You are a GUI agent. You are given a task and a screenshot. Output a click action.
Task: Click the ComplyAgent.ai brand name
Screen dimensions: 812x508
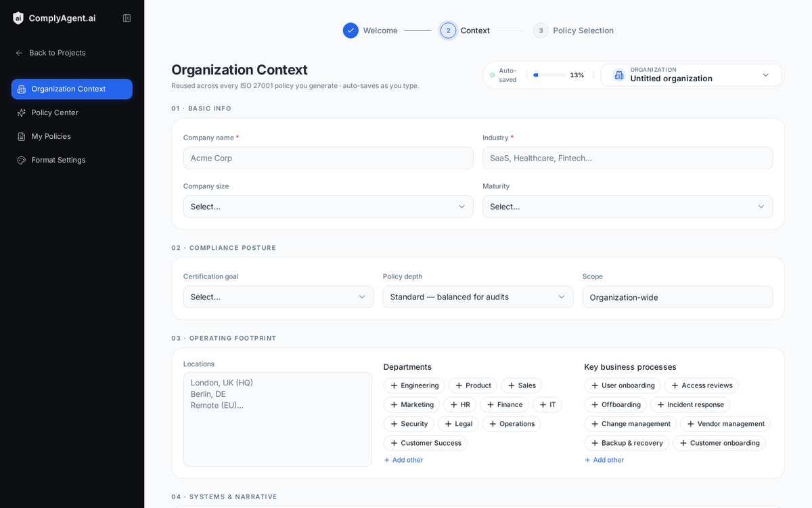62,18
